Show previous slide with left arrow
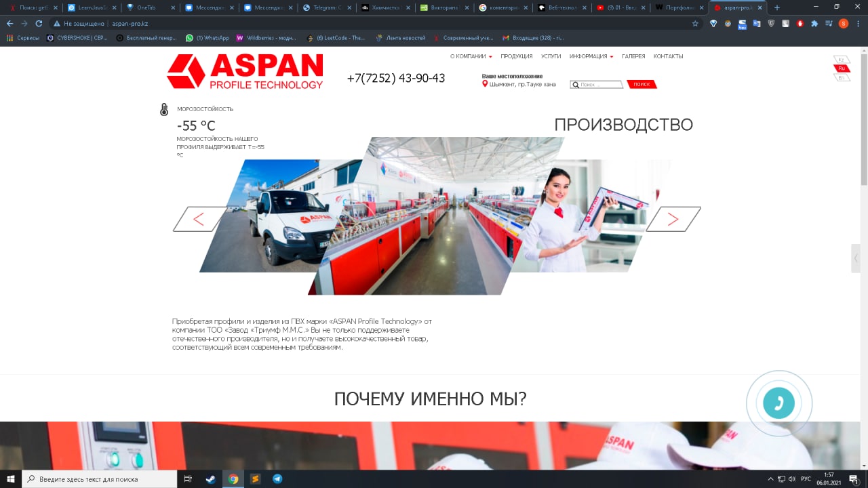Screen dimensions: 868x488 pyautogui.click(x=199, y=219)
